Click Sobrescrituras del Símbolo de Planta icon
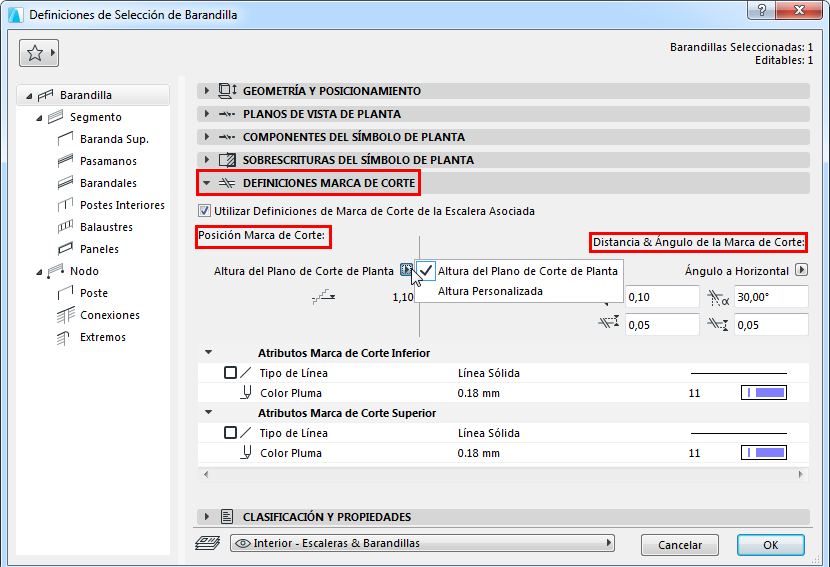 click(227, 159)
